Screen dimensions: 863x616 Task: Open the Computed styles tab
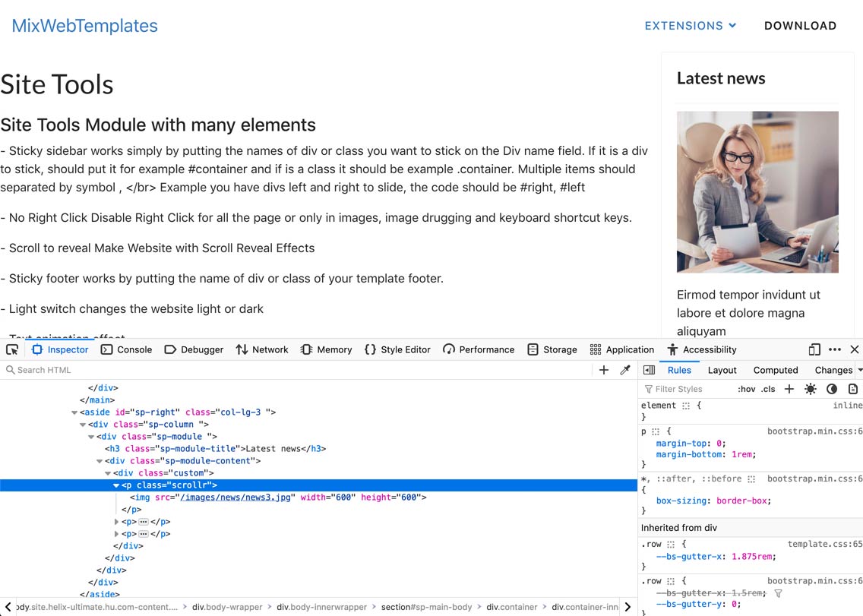[x=775, y=370]
